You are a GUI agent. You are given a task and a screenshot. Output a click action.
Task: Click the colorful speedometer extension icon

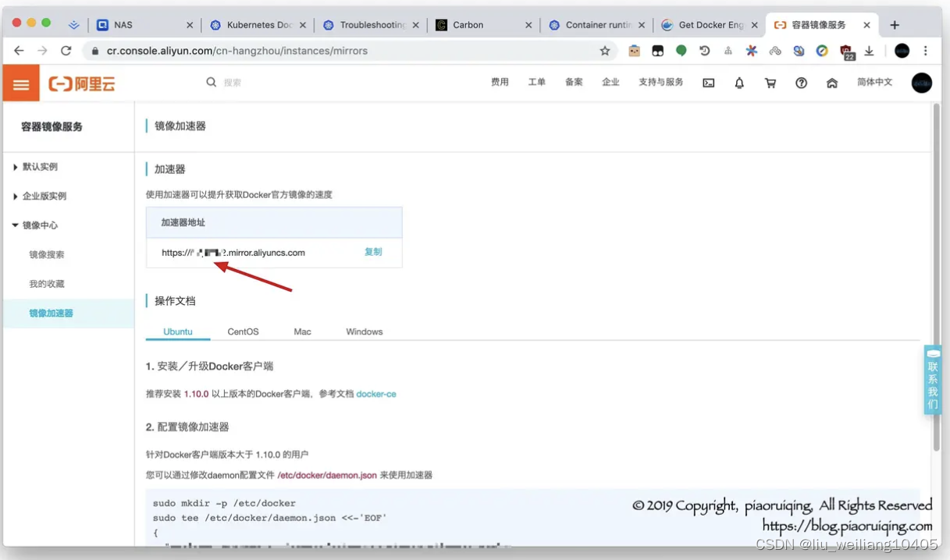pyautogui.click(x=822, y=51)
